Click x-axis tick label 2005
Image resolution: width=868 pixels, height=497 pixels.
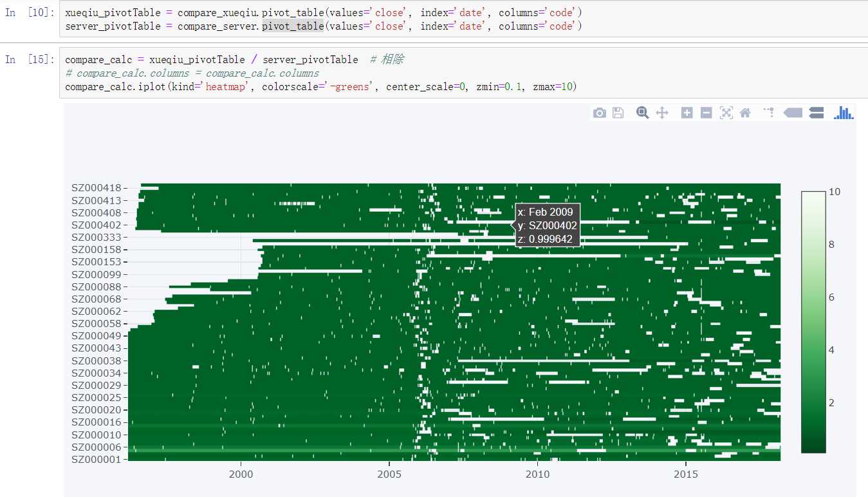pos(389,474)
